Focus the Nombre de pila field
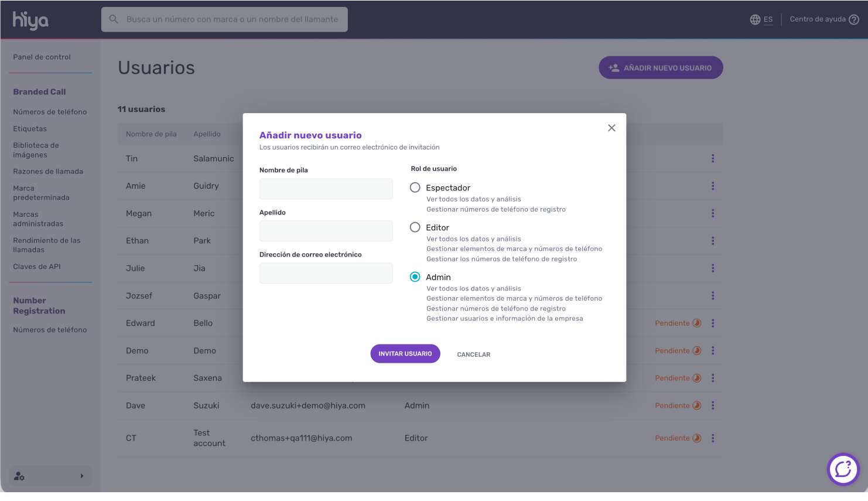 pos(326,189)
